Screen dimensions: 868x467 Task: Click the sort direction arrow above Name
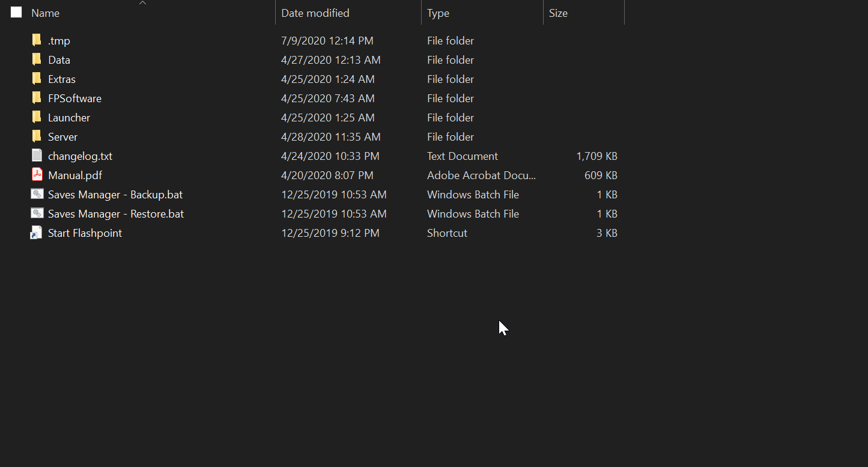(x=142, y=3)
